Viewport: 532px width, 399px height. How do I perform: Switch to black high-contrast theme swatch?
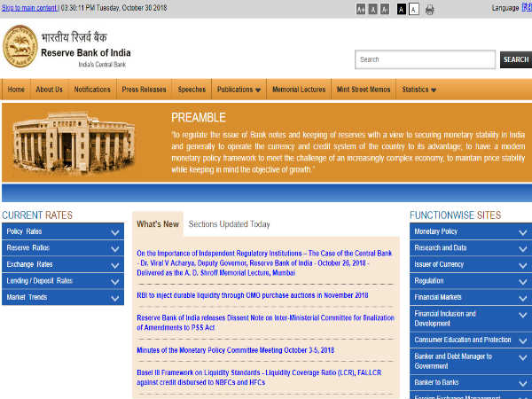pyautogui.click(x=402, y=9)
